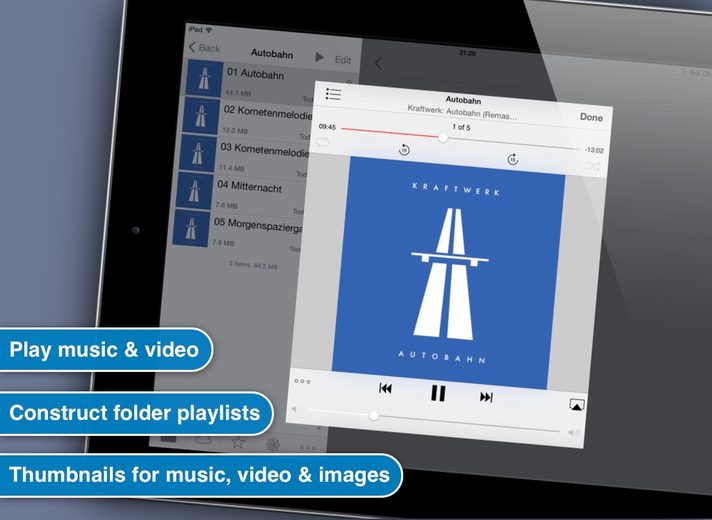Image resolution: width=712 pixels, height=520 pixels.
Task: Skip to the next track
Action: [x=486, y=397]
